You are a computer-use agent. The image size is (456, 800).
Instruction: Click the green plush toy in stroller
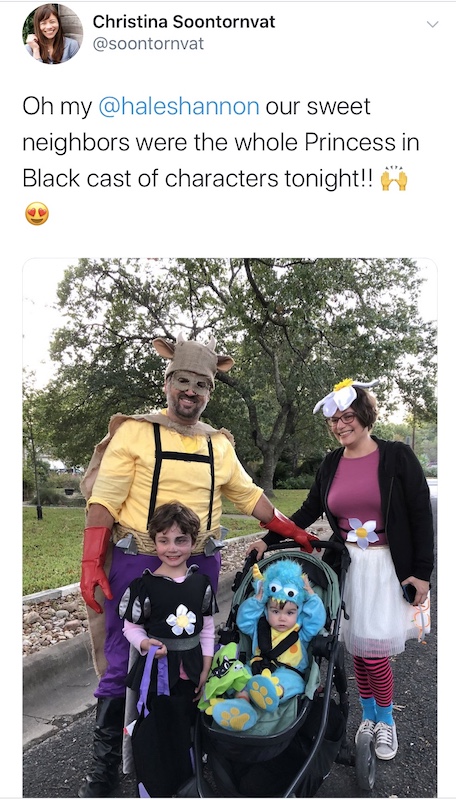click(223, 675)
